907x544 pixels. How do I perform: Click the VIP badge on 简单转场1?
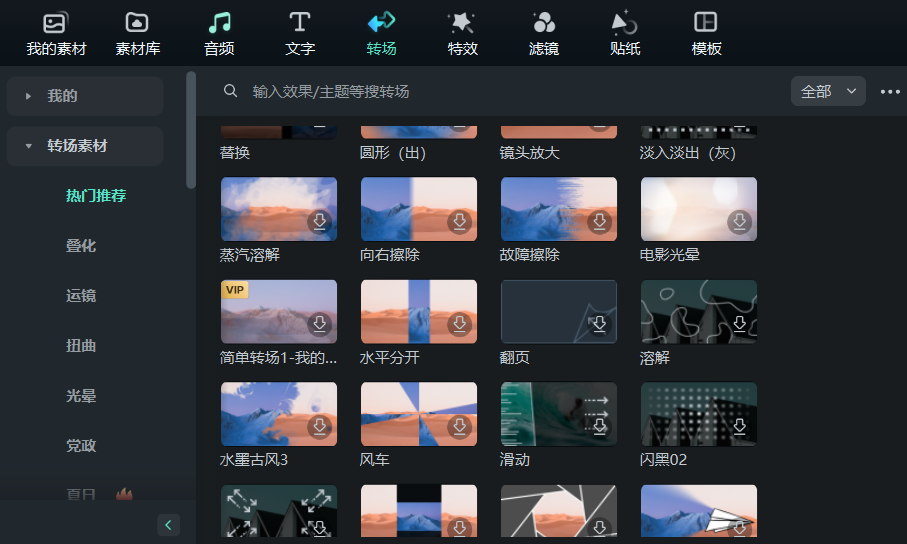point(235,290)
